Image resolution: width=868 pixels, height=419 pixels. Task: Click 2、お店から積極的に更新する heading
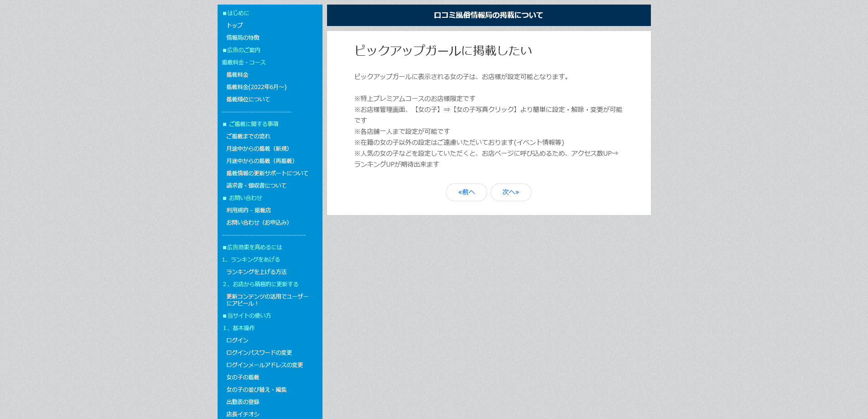click(260, 284)
